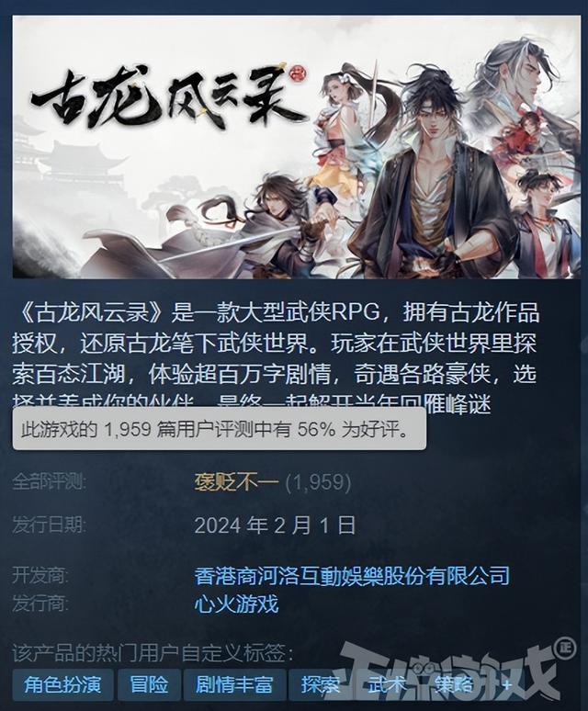This screenshot has height=711, width=588.
Task: Select the 冒险 tag
Action: [148, 684]
